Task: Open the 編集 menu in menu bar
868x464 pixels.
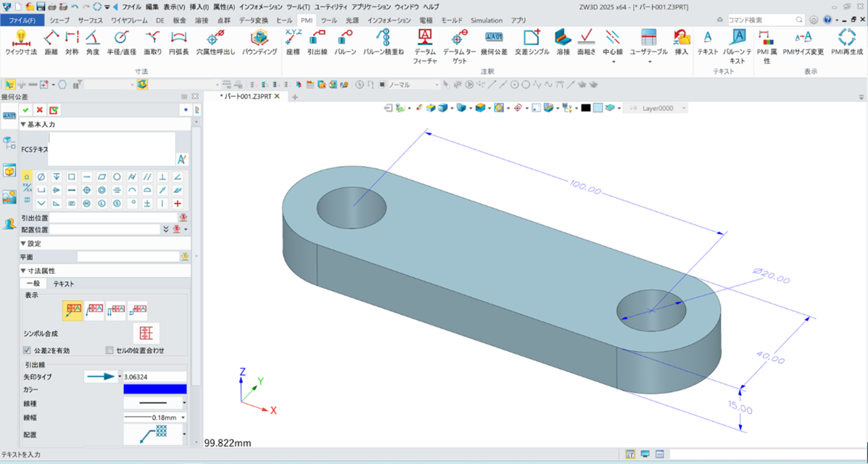Action: [152, 7]
